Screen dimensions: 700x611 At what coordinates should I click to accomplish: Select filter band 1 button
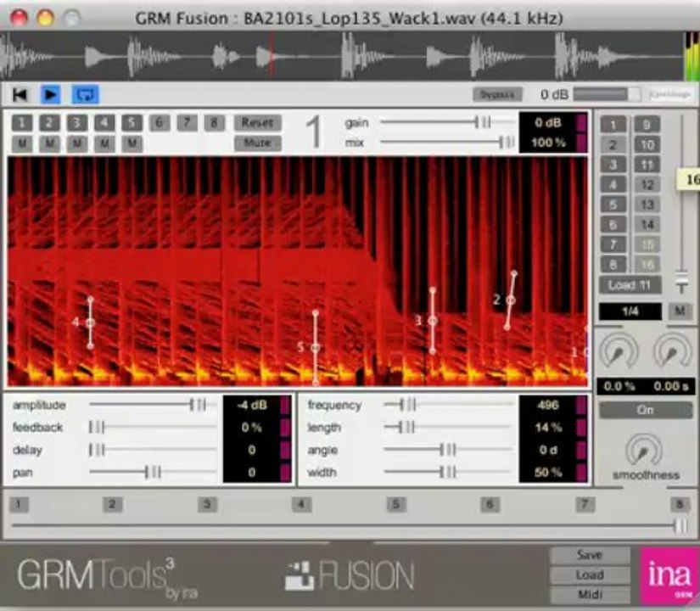pyautogui.click(x=22, y=122)
